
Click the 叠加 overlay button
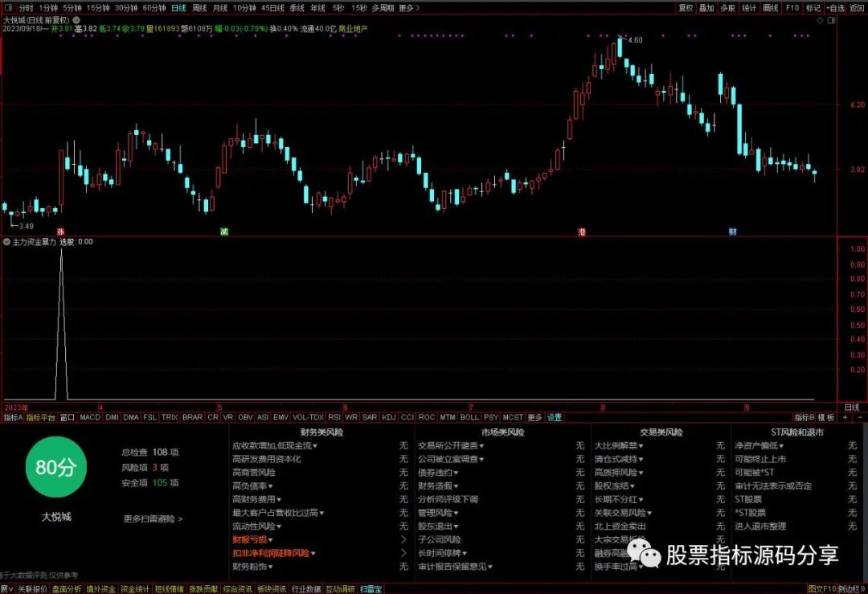(706, 8)
